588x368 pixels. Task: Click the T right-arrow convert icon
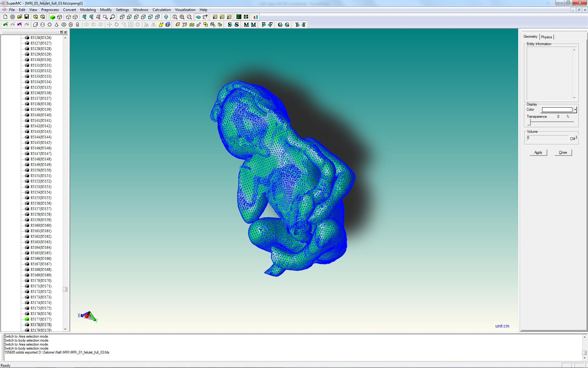click(297, 25)
